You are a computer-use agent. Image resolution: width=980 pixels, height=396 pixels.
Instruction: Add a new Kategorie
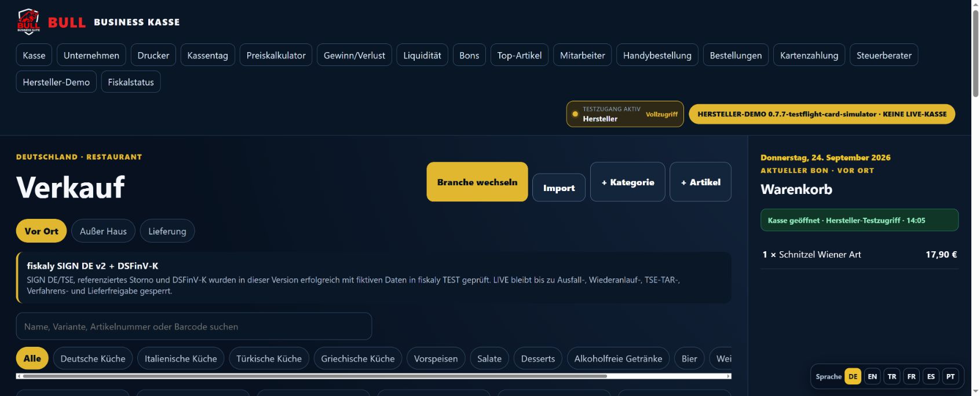coord(628,182)
